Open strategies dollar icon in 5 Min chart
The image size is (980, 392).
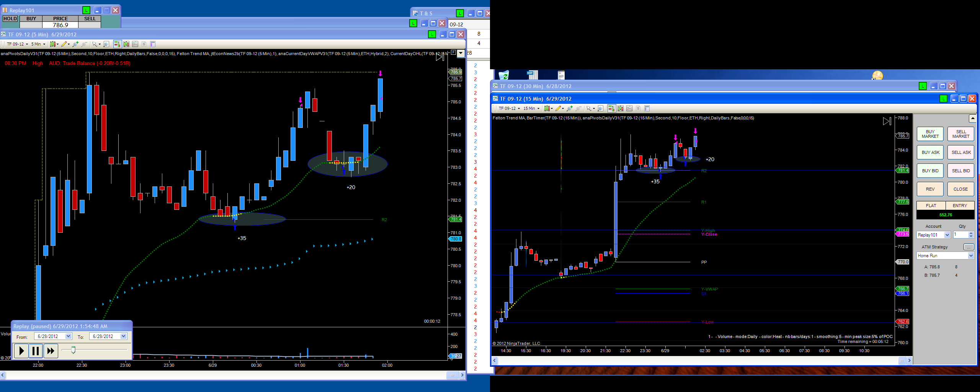click(144, 44)
